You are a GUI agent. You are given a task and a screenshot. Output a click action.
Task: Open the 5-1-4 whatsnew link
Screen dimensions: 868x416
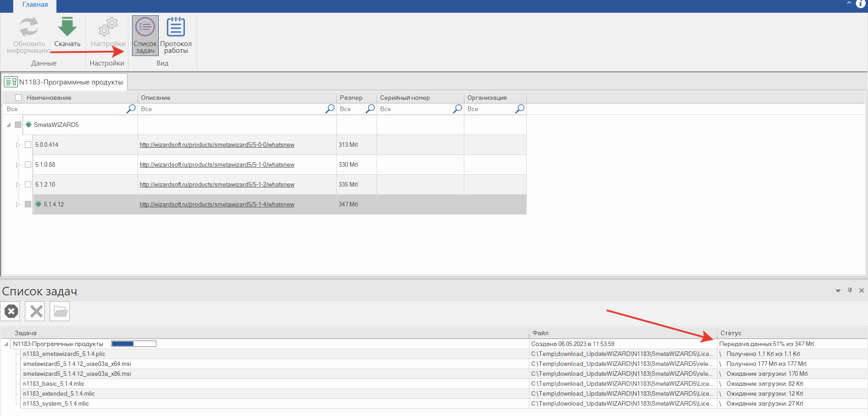pos(217,204)
